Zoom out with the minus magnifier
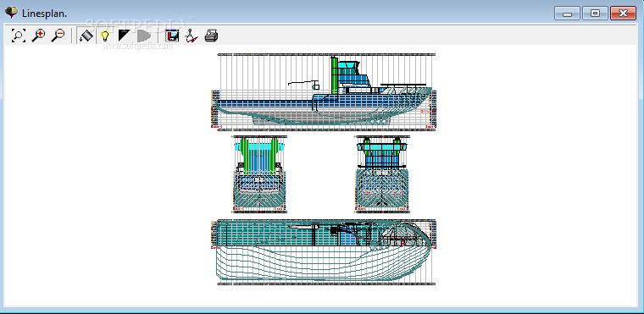 58,36
